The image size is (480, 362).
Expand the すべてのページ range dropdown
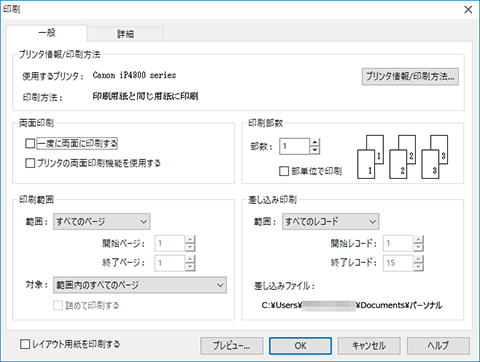point(102,222)
